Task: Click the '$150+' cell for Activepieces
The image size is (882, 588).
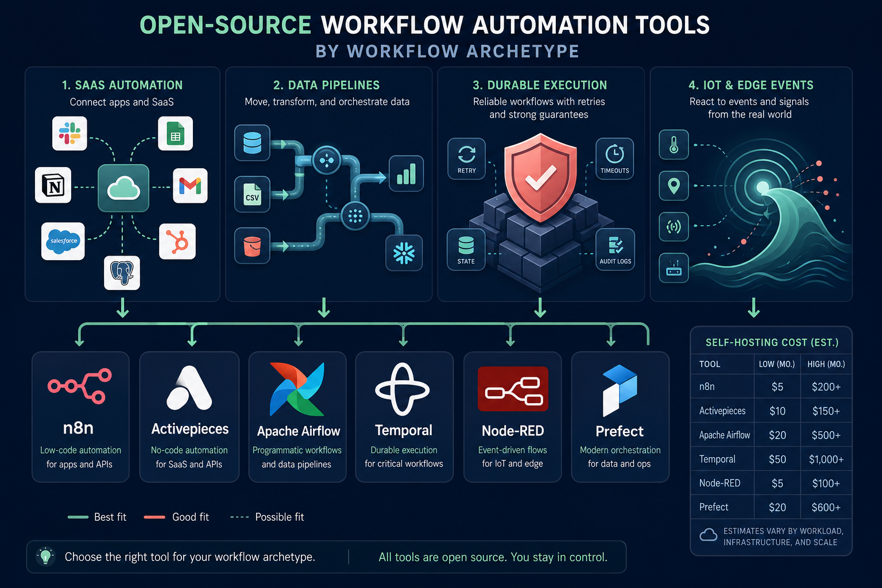Action: [x=826, y=411]
